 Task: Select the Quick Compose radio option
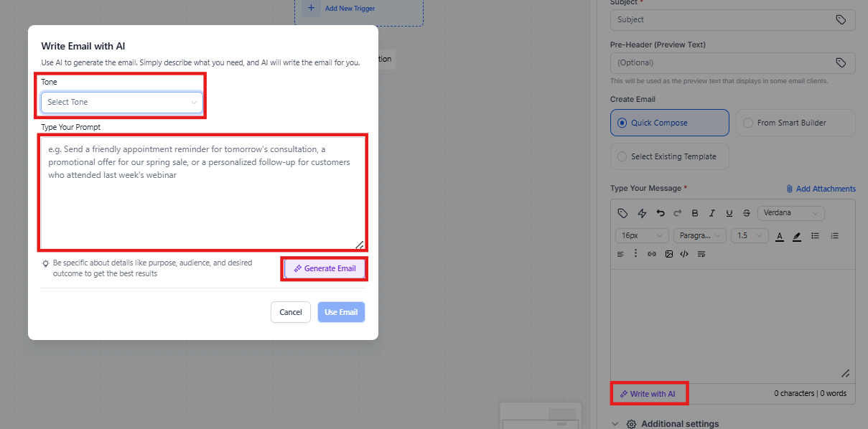[670, 123]
